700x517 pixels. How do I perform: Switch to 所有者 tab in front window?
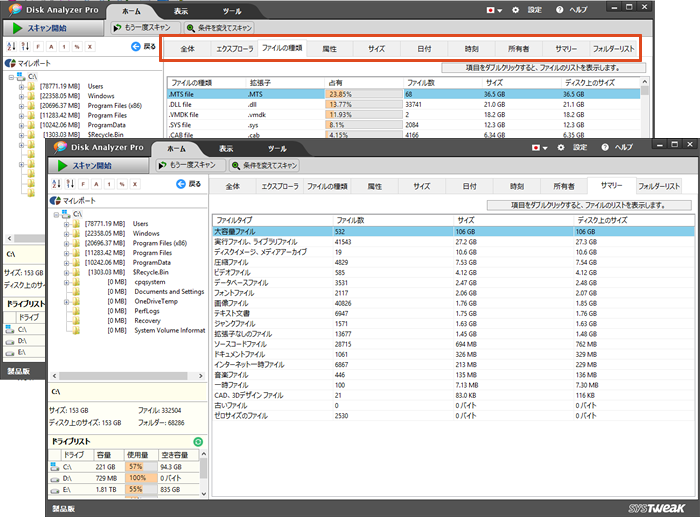564,186
